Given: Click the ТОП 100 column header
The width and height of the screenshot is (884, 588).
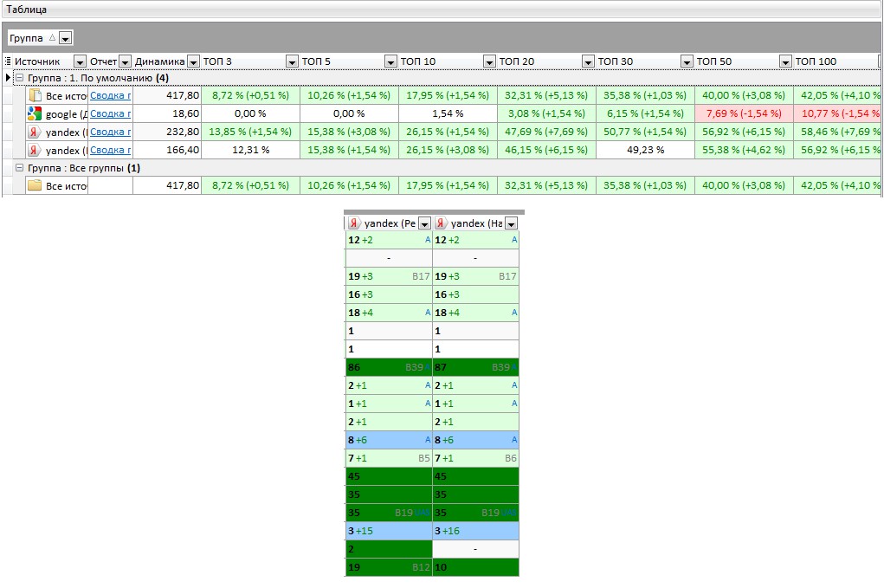Looking at the screenshot, I should click(836, 61).
